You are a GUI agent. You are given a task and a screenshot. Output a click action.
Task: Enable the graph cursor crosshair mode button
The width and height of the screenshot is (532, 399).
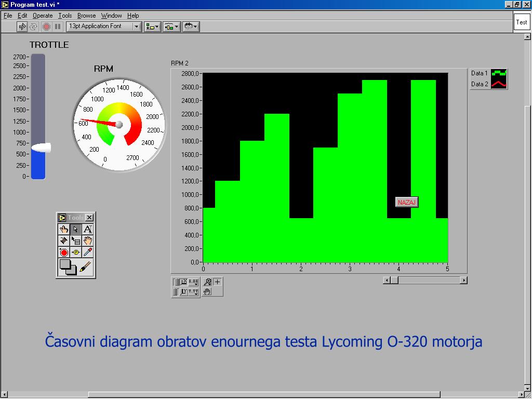[217, 282]
